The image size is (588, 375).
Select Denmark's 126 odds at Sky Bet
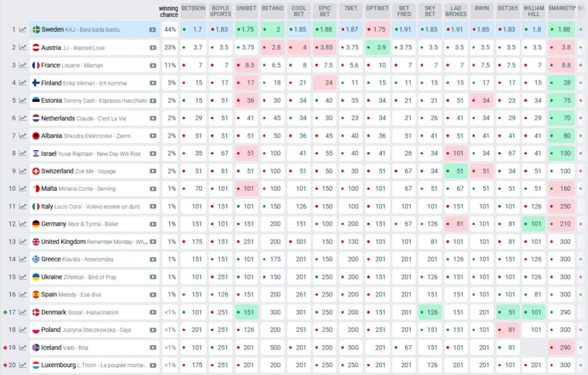(430, 312)
